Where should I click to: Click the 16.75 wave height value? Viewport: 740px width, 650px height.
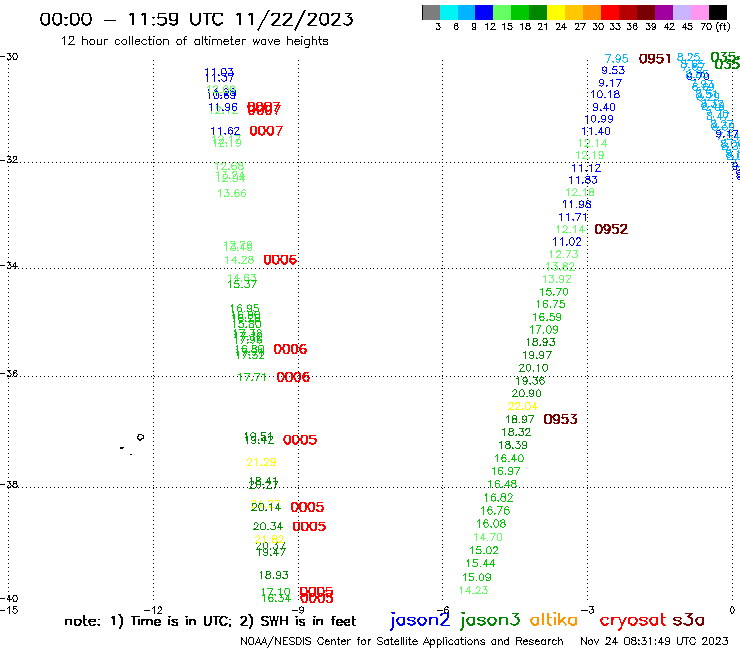coord(550,304)
